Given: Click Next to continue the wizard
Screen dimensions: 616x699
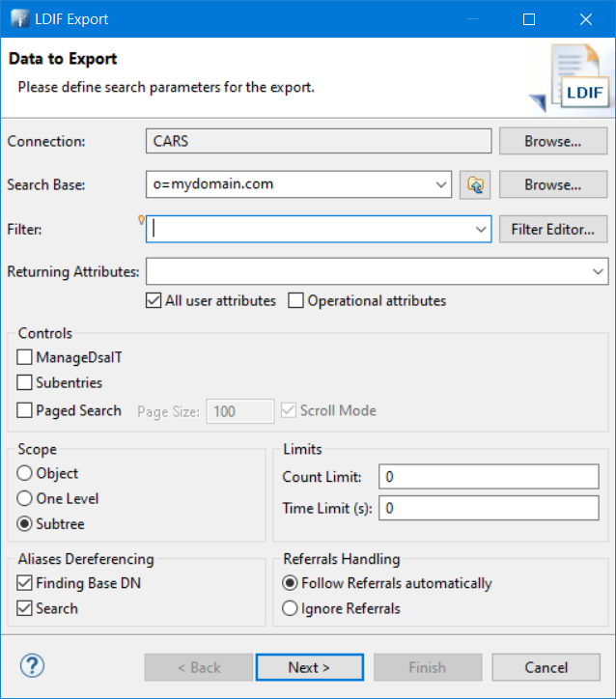Looking at the screenshot, I should pyautogui.click(x=309, y=667).
